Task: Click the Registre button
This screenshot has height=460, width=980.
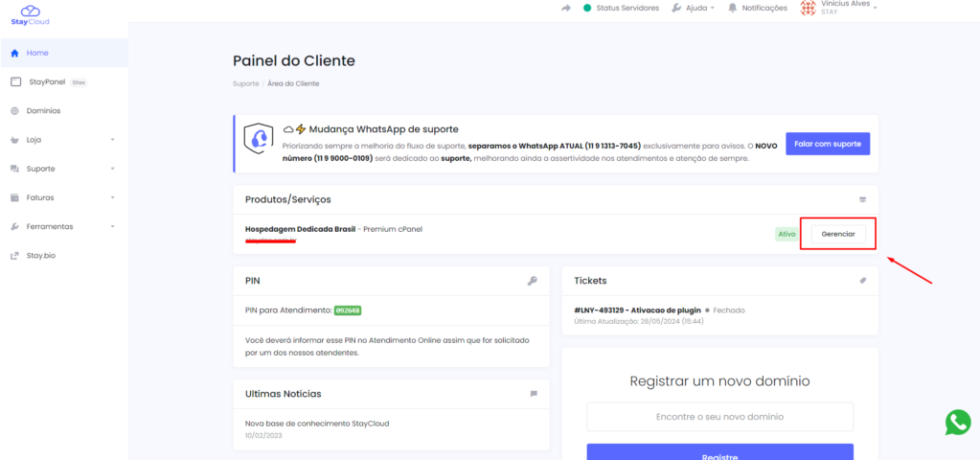Action: point(719,452)
